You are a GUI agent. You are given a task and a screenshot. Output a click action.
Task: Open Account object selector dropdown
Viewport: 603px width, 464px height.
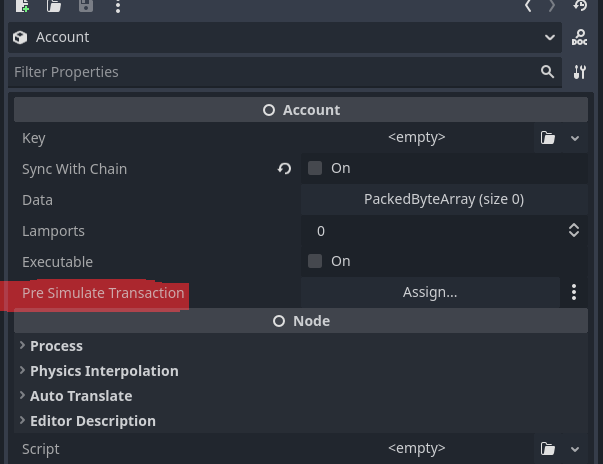(550, 37)
